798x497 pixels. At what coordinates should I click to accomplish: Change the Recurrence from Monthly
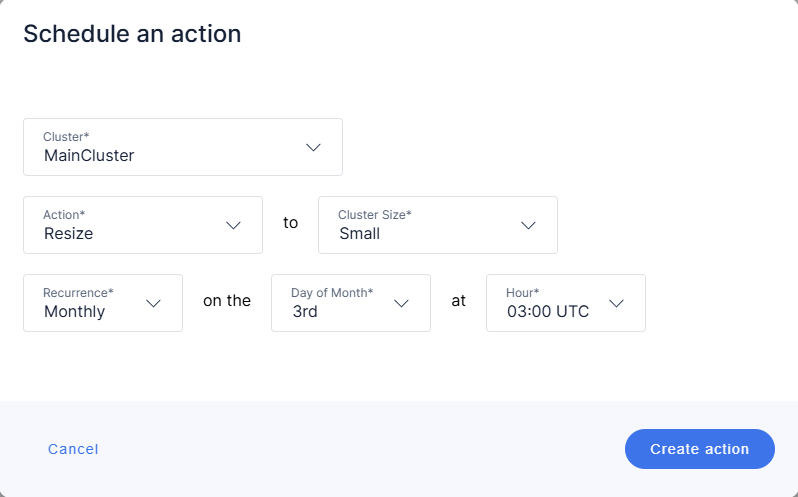coord(102,303)
